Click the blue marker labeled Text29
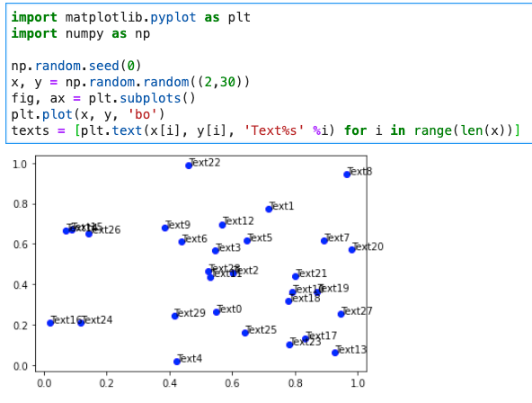 point(175,316)
